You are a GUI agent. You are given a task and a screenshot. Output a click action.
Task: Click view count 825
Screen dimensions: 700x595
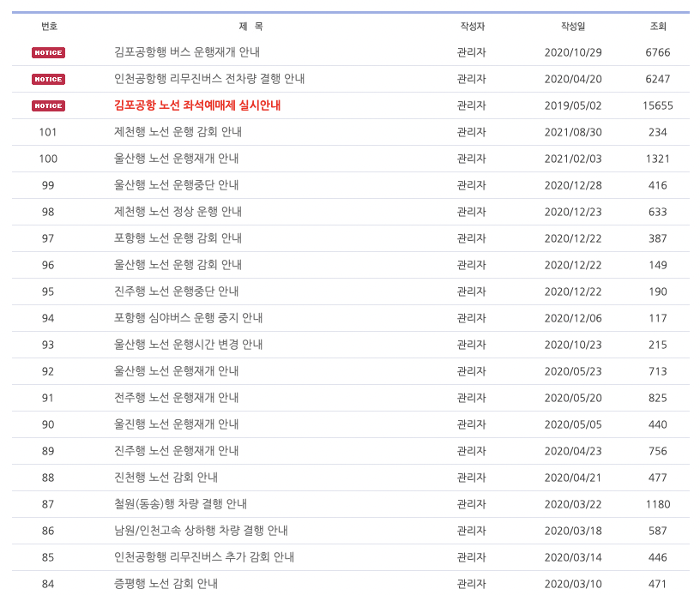[658, 398]
